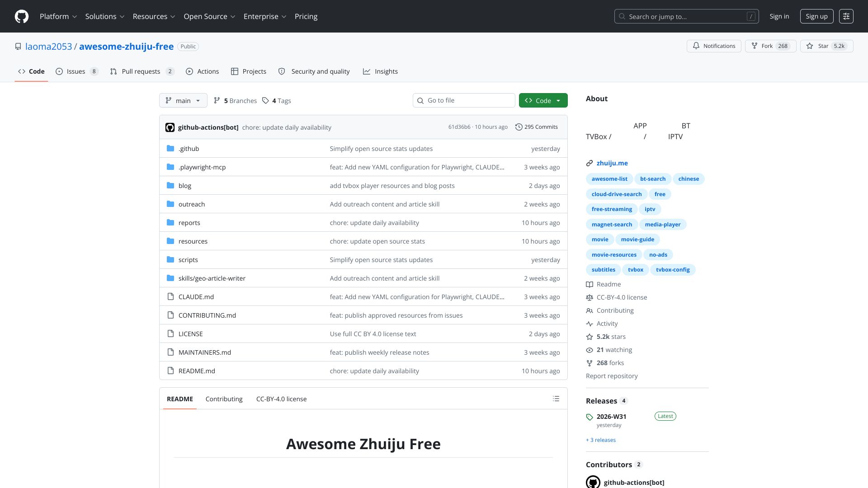Open the green Code dropdown button
Screen dimensions: 868x488
tap(543, 100)
